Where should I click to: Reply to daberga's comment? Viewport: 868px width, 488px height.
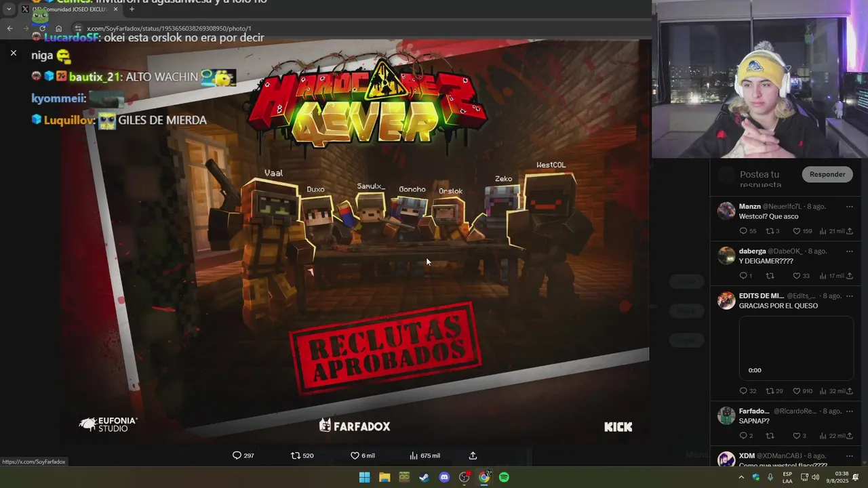pyautogui.click(x=746, y=276)
